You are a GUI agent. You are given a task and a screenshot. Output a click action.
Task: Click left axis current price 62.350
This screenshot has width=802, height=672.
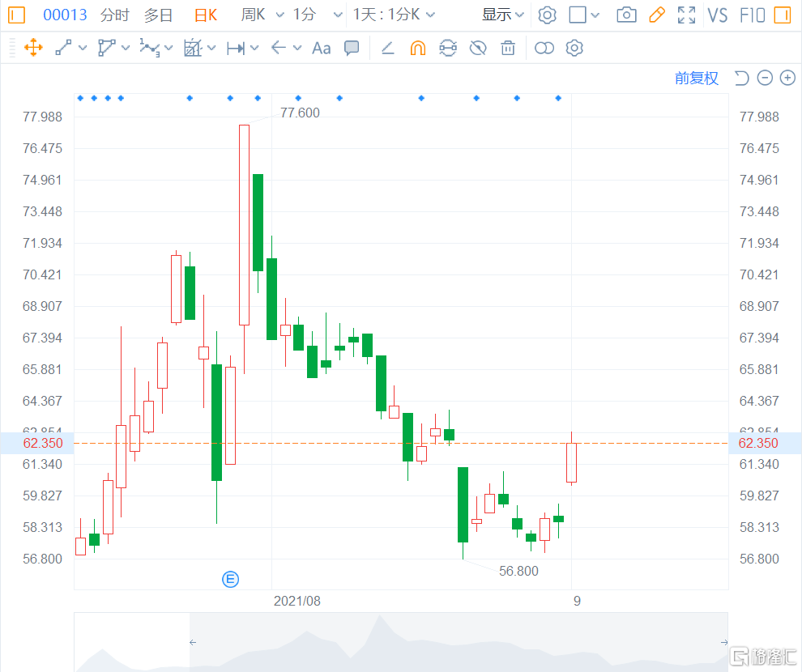pos(43,443)
